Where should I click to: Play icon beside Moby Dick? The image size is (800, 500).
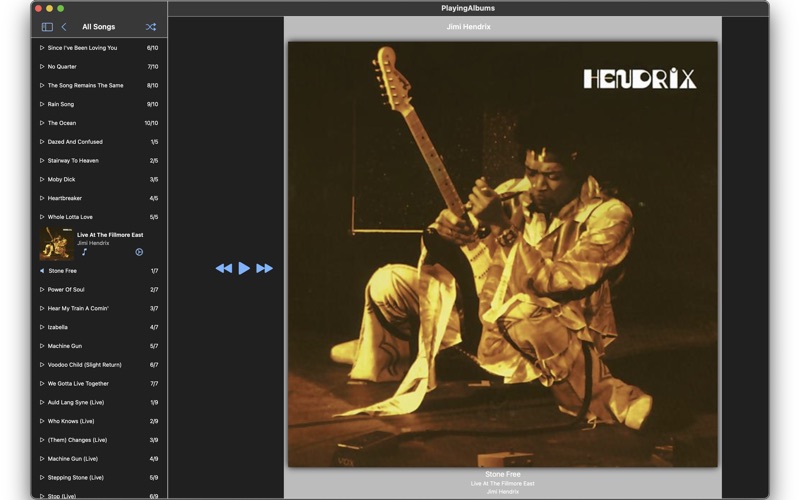[x=42, y=180]
